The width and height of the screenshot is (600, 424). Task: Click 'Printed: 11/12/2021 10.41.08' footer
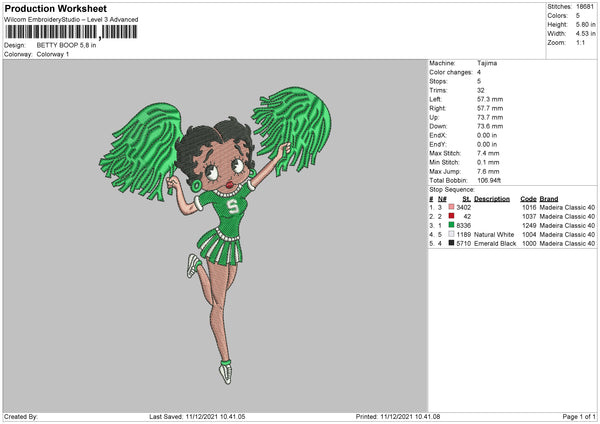(x=398, y=417)
